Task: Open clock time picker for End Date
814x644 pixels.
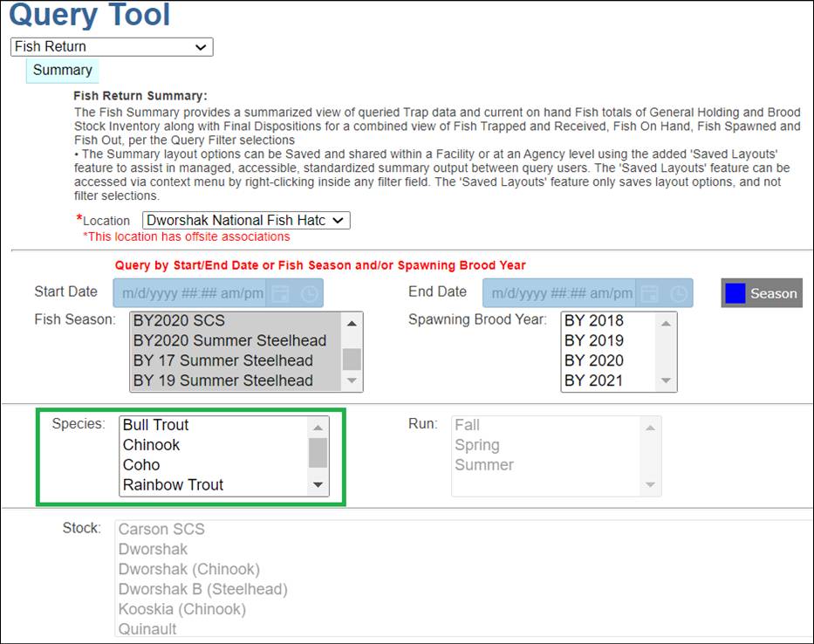Action: 678,293
